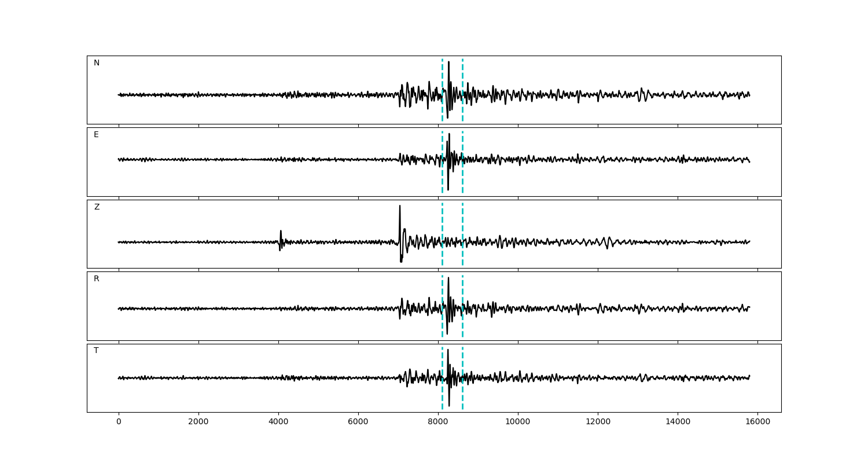Click the R component panel label
Screen dimensions: 868x463
(x=97, y=279)
